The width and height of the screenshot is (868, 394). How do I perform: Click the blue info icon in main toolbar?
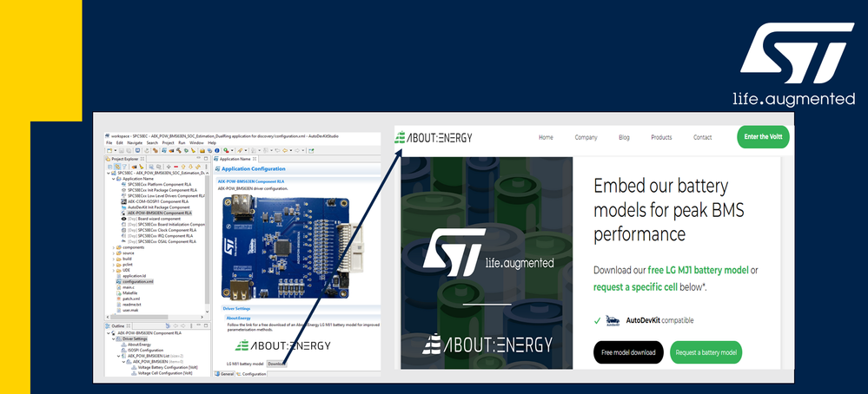(217, 150)
